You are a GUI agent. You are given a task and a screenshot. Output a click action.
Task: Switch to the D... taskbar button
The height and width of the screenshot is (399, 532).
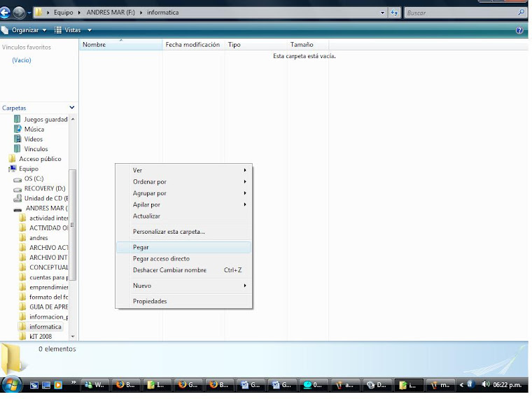377,385
